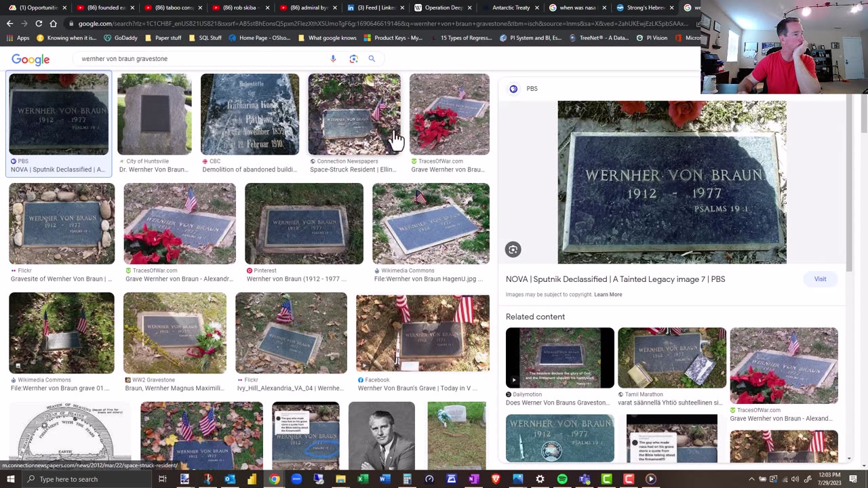Reload the page with the refresh icon
The width and height of the screenshot is (868, 488).
click(39, 23)
